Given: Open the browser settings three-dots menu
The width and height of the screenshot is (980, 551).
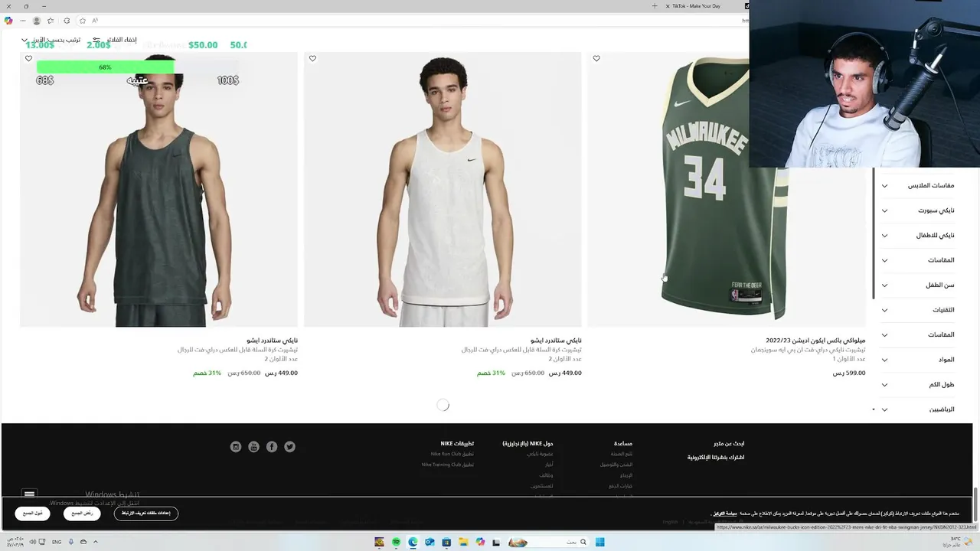Looking at the screenshot, I should pyautogui.click(x=22, y=21).
